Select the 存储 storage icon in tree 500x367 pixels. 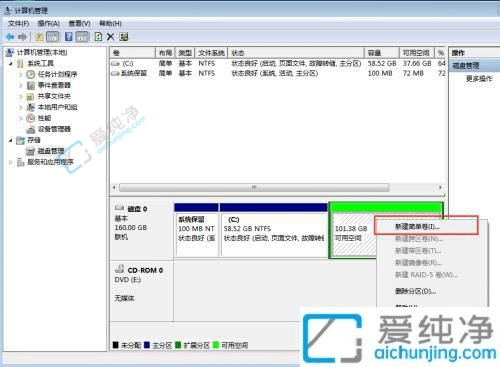coord(21,140)
